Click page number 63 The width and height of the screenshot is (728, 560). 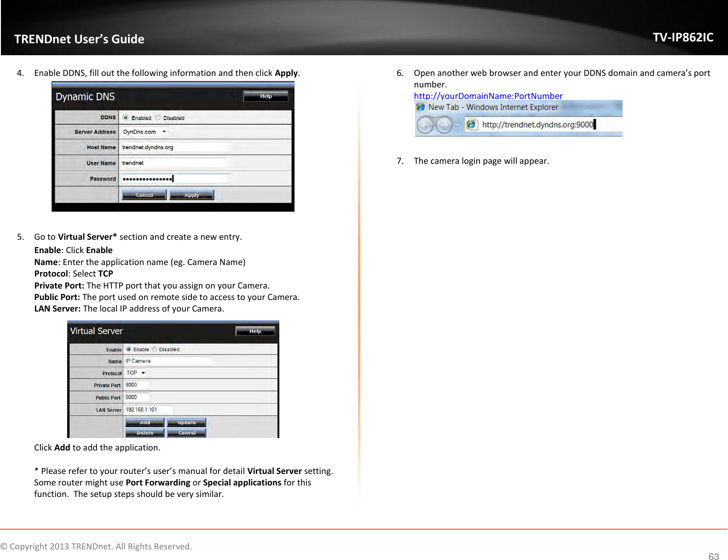[713, 556]
